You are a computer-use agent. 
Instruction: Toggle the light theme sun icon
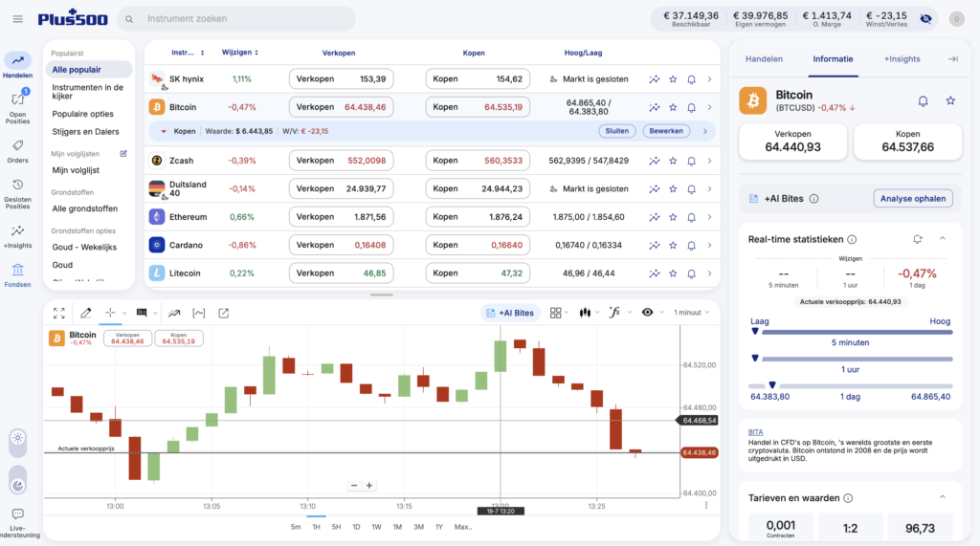17,438
